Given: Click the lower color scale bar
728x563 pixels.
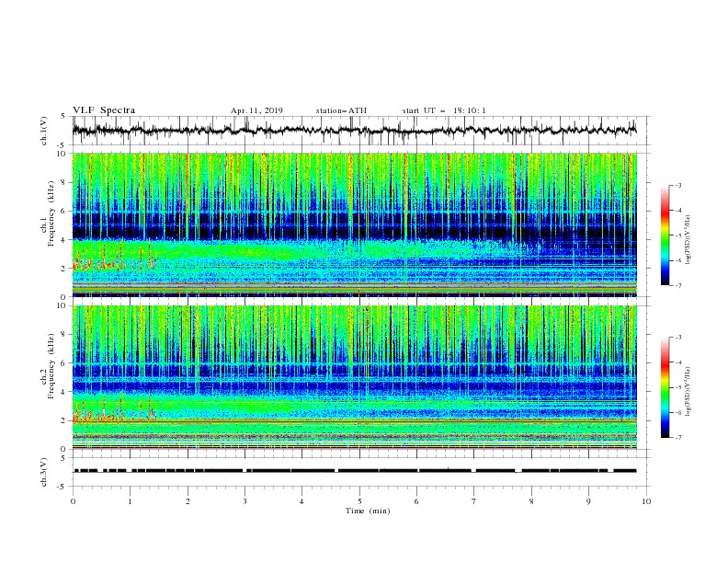Looking at the screenshot, I should (665, 387).
